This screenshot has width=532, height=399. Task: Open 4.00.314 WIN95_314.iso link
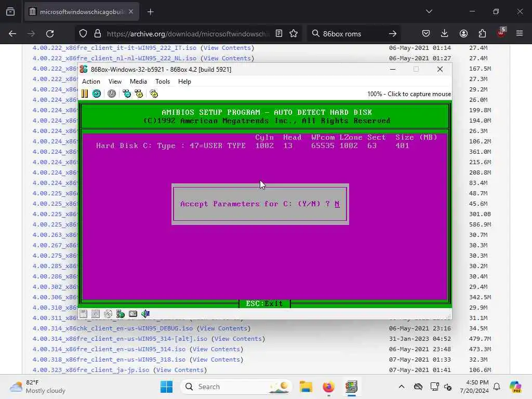click(109, 349)
